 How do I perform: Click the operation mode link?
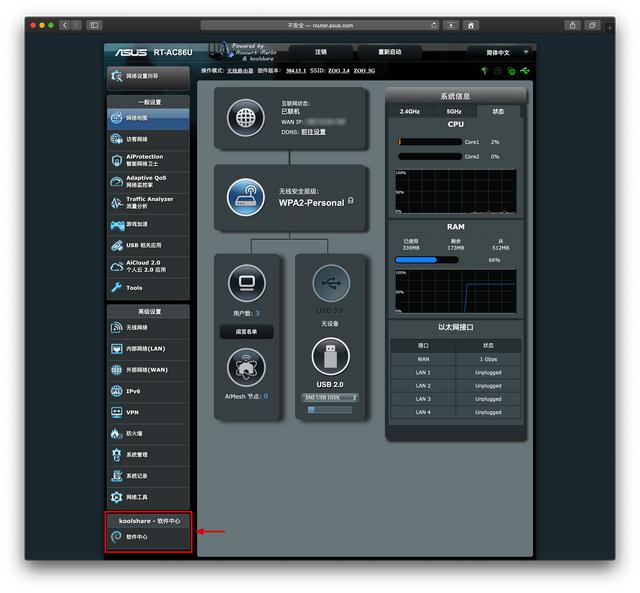(240, 71)
